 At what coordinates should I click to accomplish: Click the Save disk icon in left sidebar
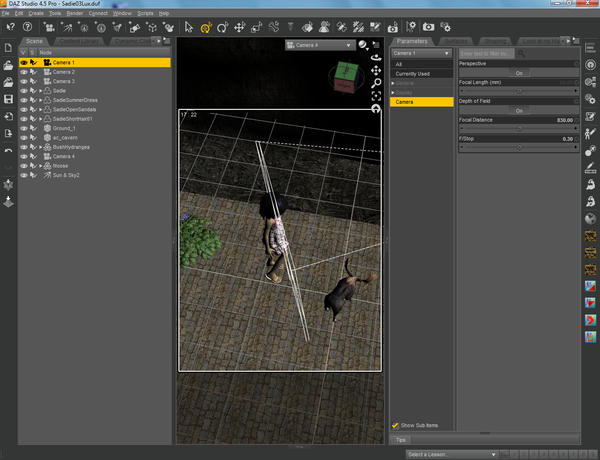pos(8,99)
